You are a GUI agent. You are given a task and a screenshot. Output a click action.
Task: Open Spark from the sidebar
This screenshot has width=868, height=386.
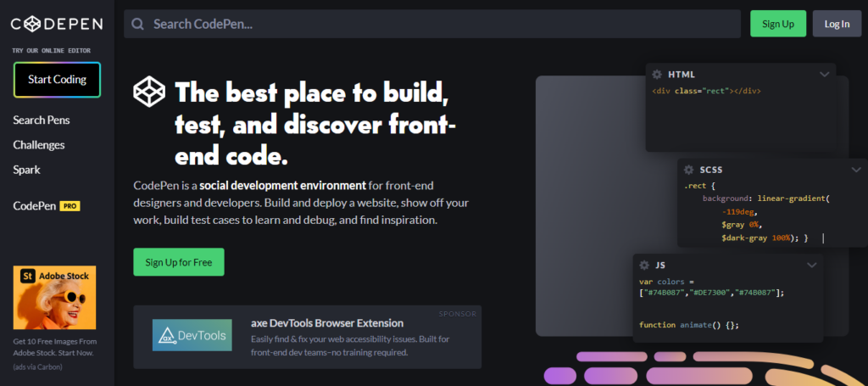26,170
